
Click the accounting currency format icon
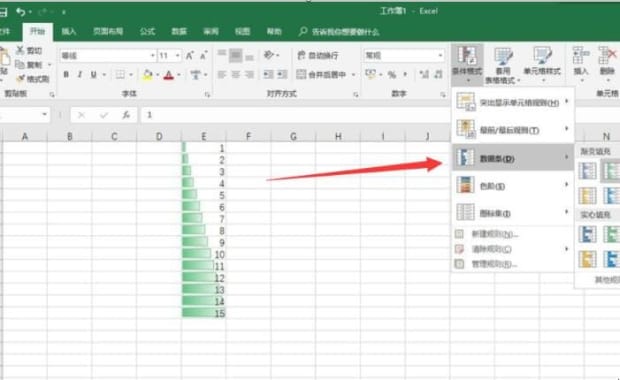click(x=370, y=74)
